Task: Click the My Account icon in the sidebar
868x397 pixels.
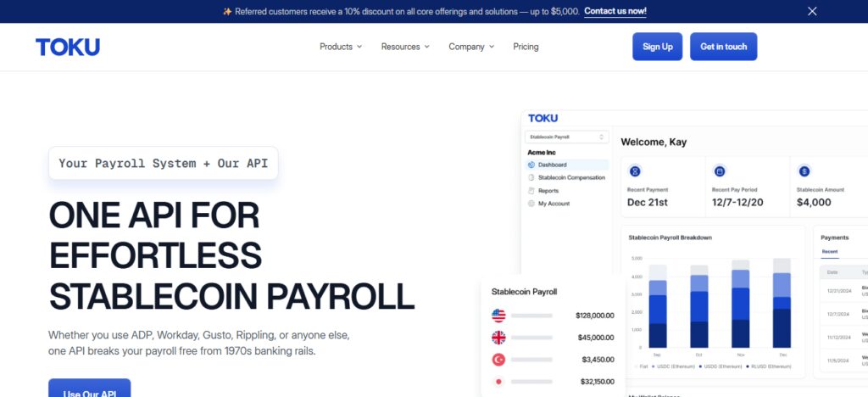Action: pos(531,204)
